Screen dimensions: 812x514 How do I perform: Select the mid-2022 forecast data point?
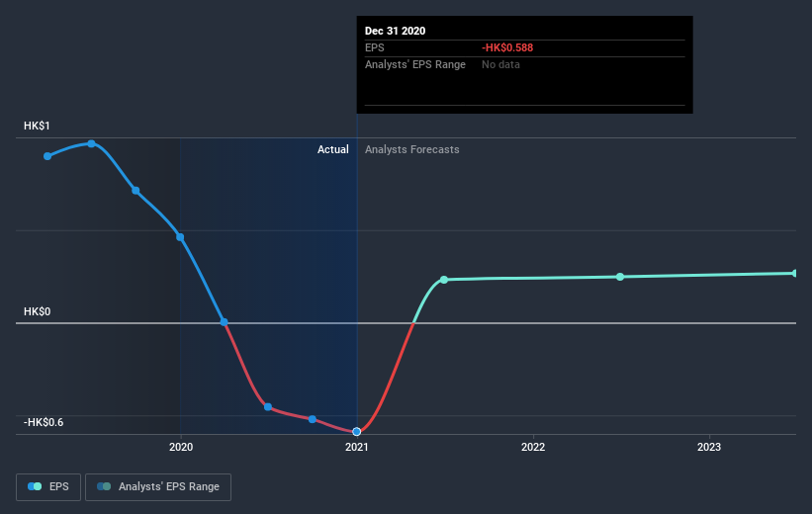pos(620,277)
